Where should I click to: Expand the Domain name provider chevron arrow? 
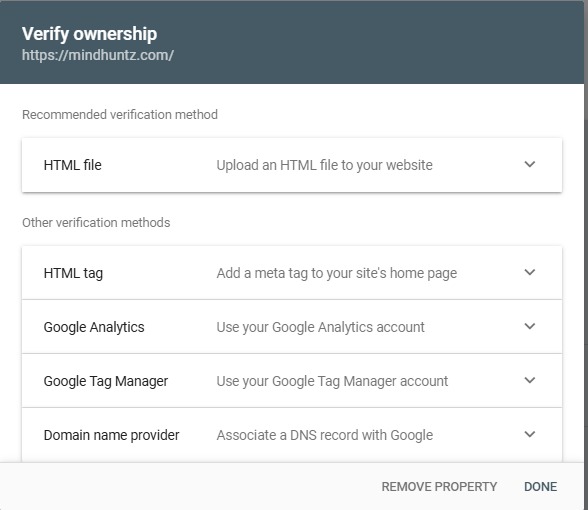[x=530, y=434]
